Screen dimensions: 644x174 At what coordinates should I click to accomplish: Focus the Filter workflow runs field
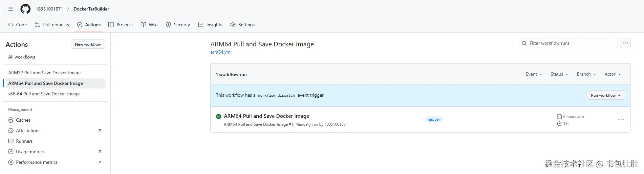point(571,43)
